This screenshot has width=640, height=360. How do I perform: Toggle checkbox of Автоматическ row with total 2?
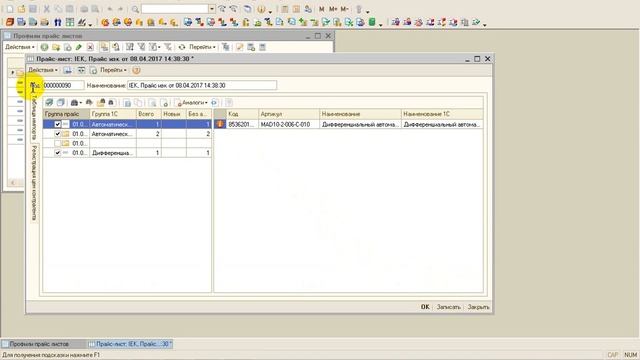58,134
